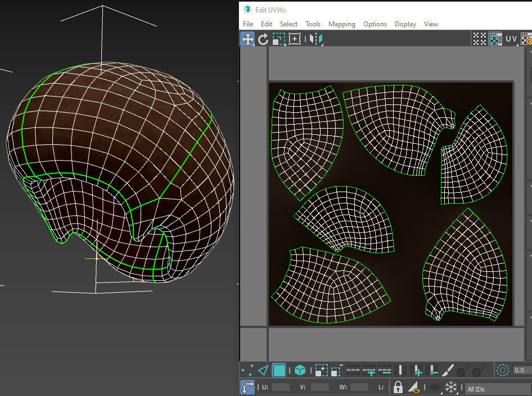532x396 pixels.
Task: Click the Freeze Selected snowflake icon
Action: click(451, 387)
